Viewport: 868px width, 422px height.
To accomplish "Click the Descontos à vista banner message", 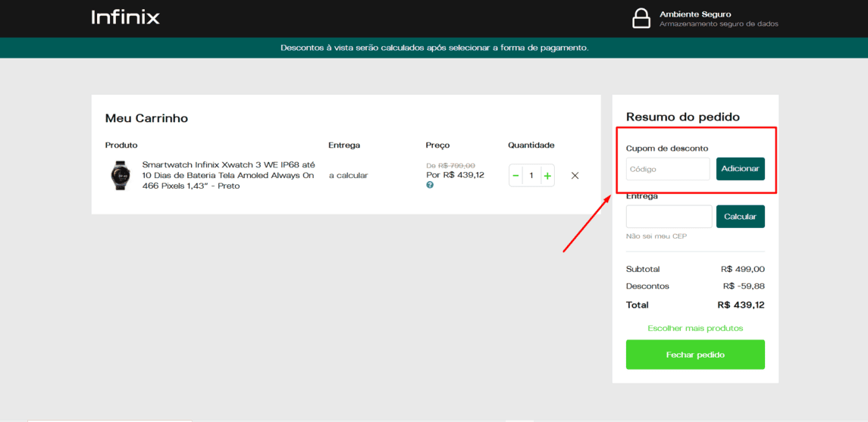I will pyautogui.click(x=434, y=48).
